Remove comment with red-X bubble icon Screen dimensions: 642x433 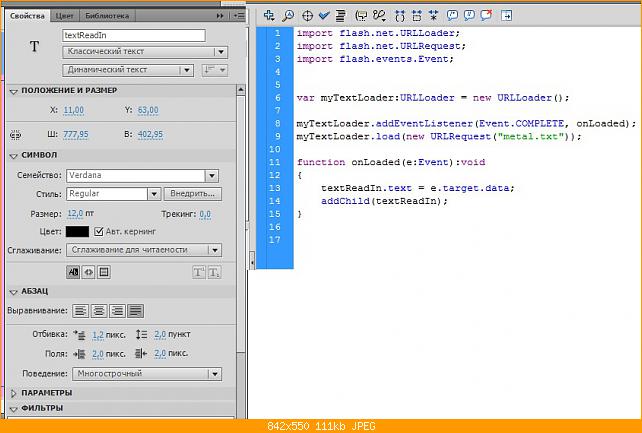click(486, 16)
